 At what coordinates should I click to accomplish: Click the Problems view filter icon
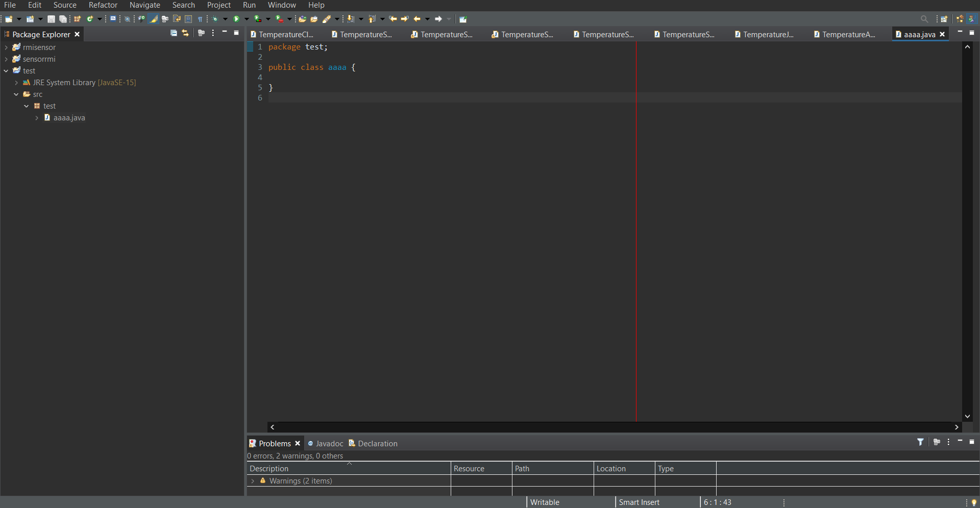(920, 442)
